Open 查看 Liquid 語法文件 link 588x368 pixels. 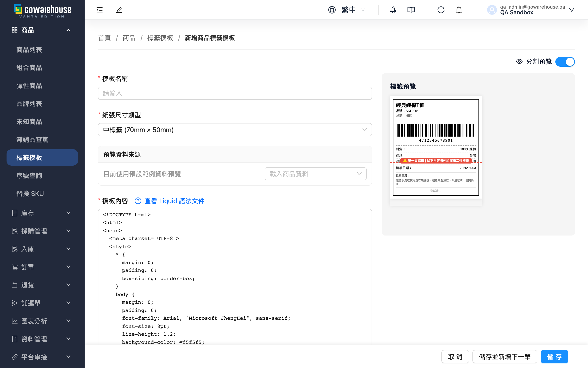(174, 201)
